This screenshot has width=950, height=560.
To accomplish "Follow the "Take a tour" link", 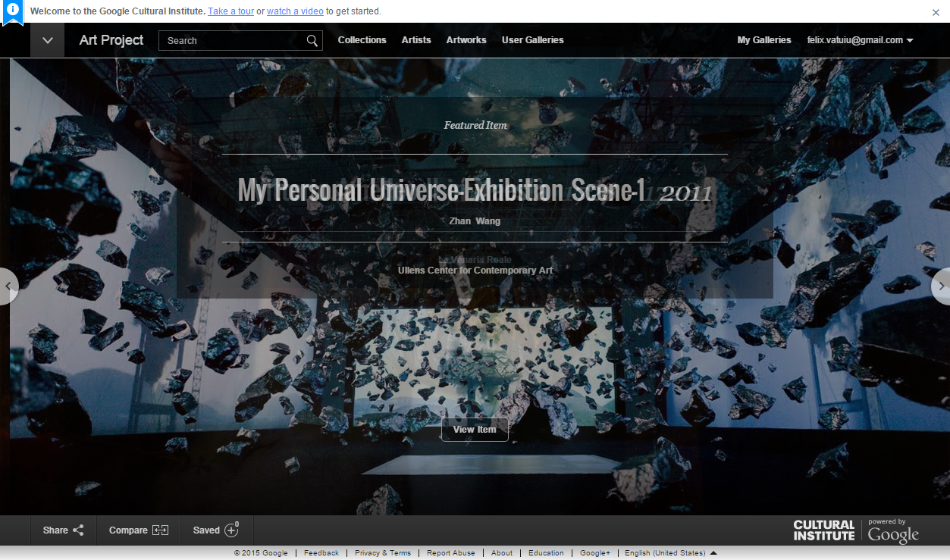I will point(230,11).
